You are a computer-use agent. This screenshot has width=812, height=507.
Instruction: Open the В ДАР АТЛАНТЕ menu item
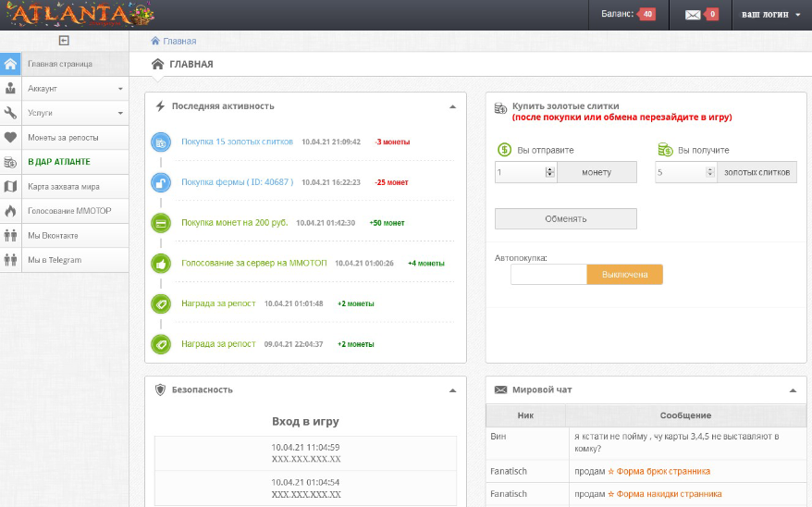tap(59, 162)
